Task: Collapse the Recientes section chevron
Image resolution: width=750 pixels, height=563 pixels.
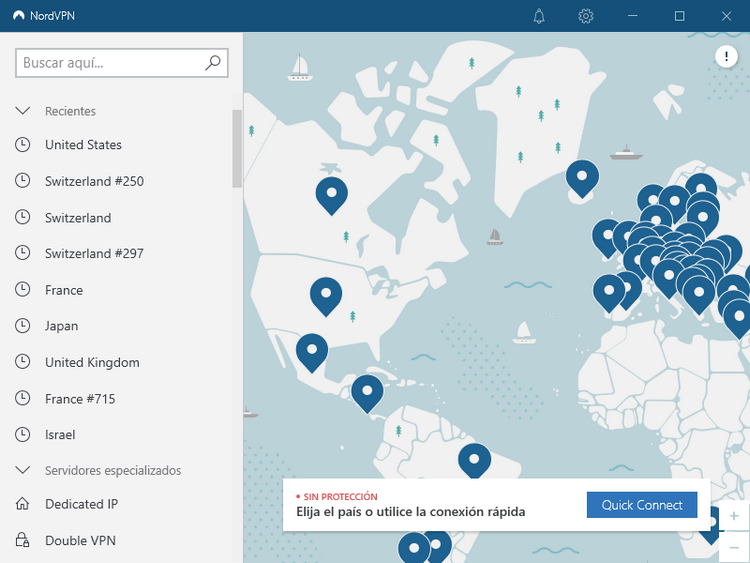Action: tap(22, 111)
